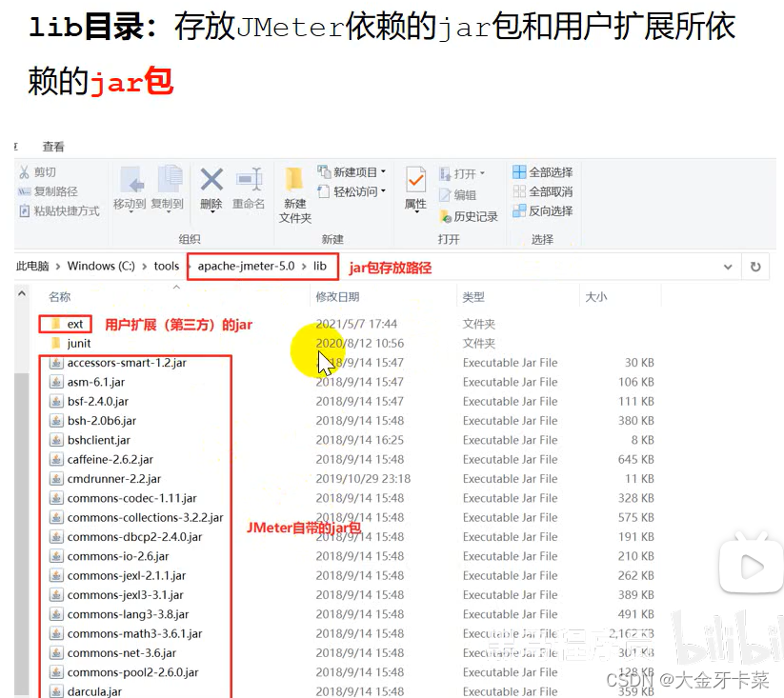
Task: Click the refresh button beside address bar
Action: 755,267
